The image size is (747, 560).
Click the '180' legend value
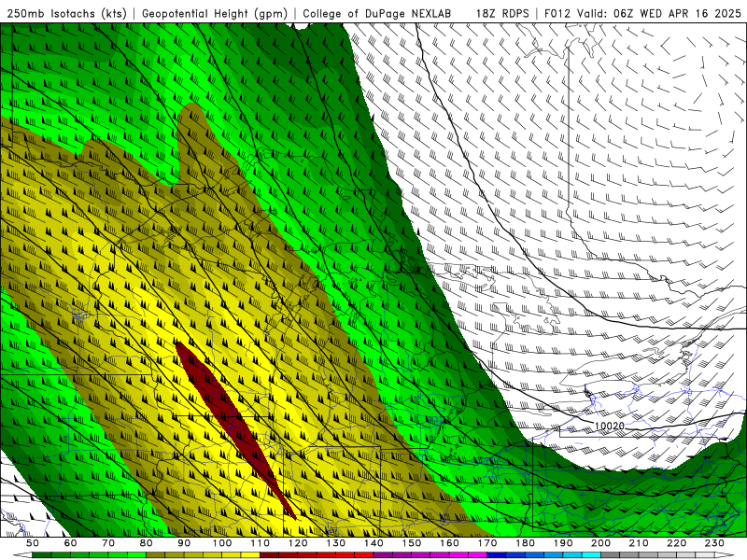pos(525,543)
